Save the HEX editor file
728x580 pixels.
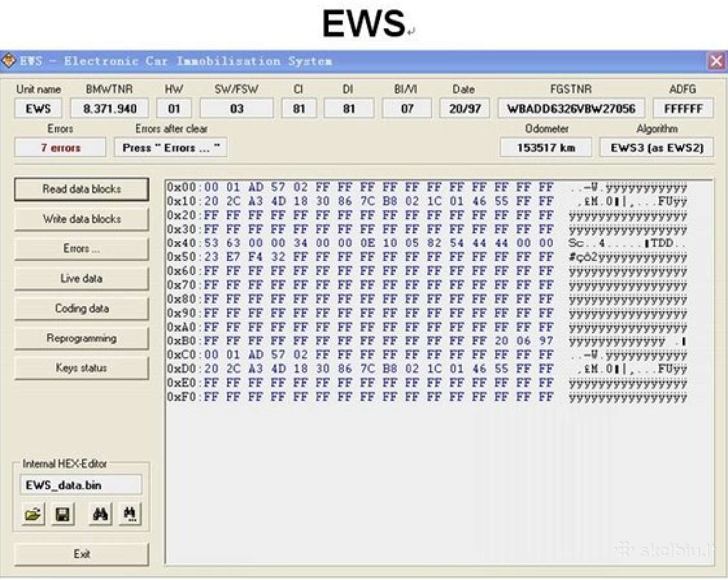62,514
